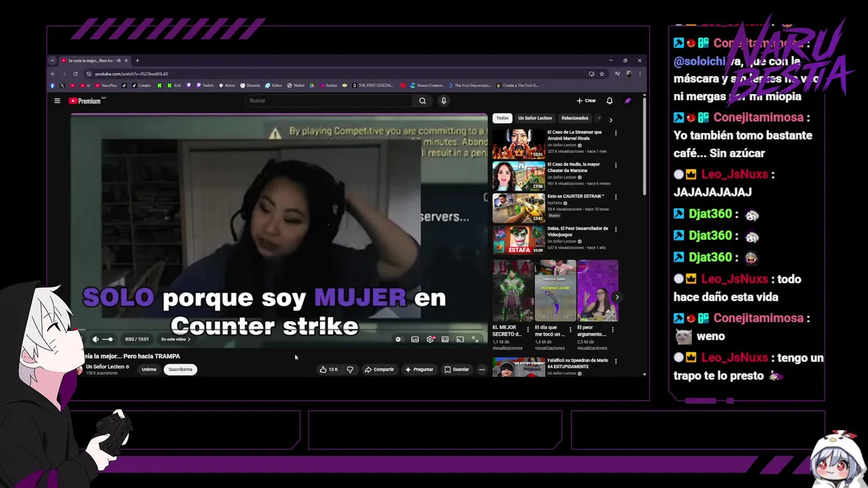Click the search magnifier button
Screen dimensions: 868x488
click(422, 101)
